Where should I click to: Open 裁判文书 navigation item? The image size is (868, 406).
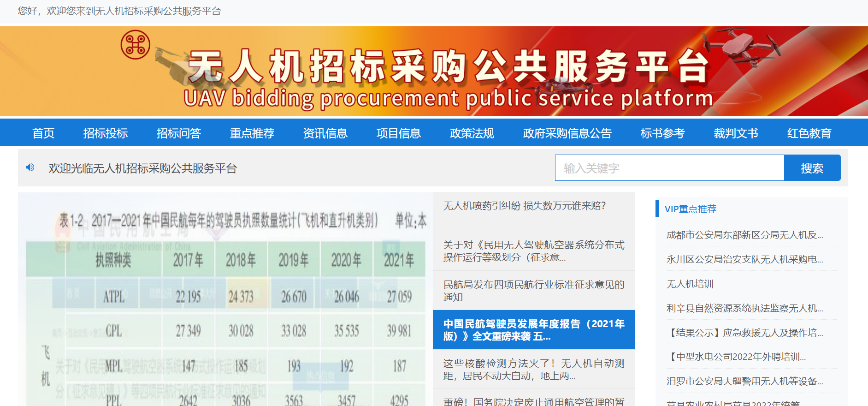[x=736, y=133]
